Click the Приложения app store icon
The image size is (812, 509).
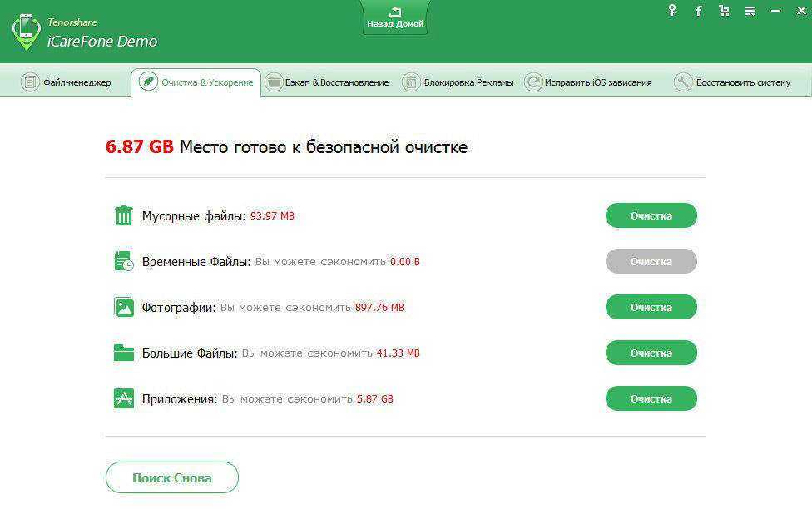pyautogui.click(x=124, y=398)
